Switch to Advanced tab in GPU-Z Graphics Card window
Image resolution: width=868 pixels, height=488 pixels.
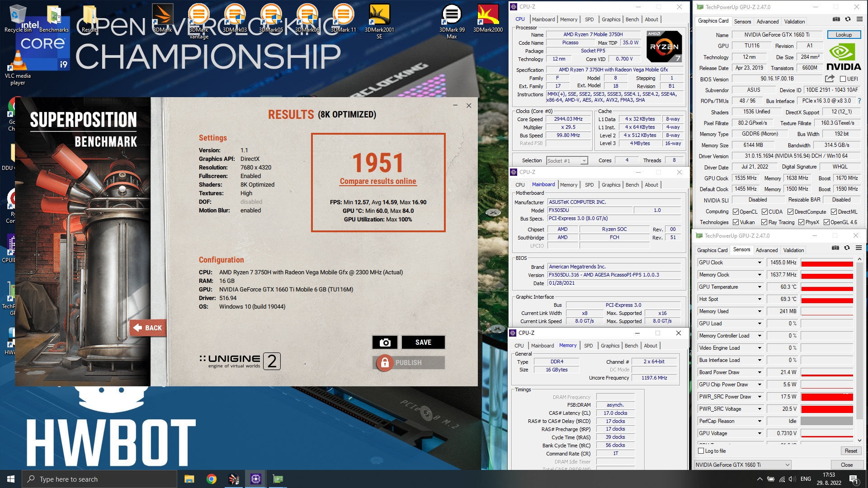[x=768, y=22]
